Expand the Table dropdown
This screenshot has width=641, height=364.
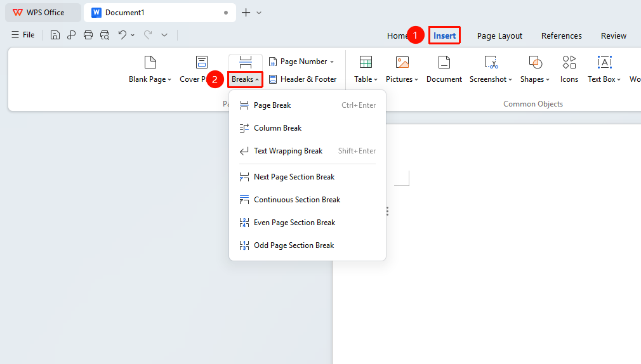tap(375, 80)
